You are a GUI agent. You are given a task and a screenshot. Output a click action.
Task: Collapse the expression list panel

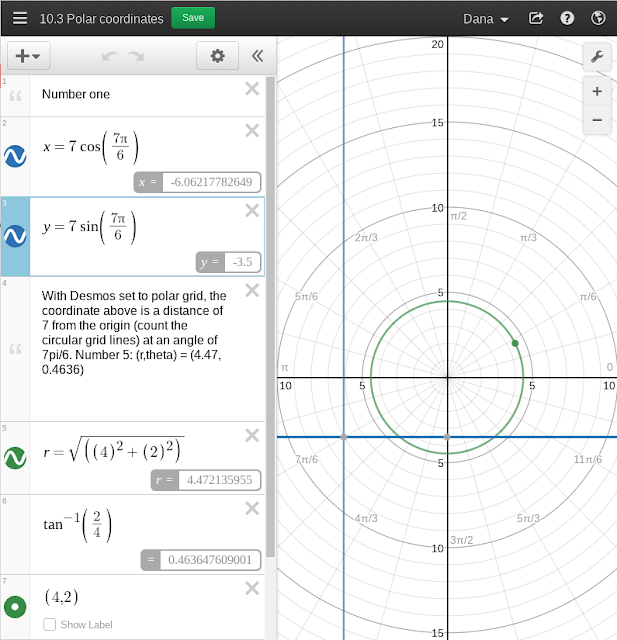[257, 56]
